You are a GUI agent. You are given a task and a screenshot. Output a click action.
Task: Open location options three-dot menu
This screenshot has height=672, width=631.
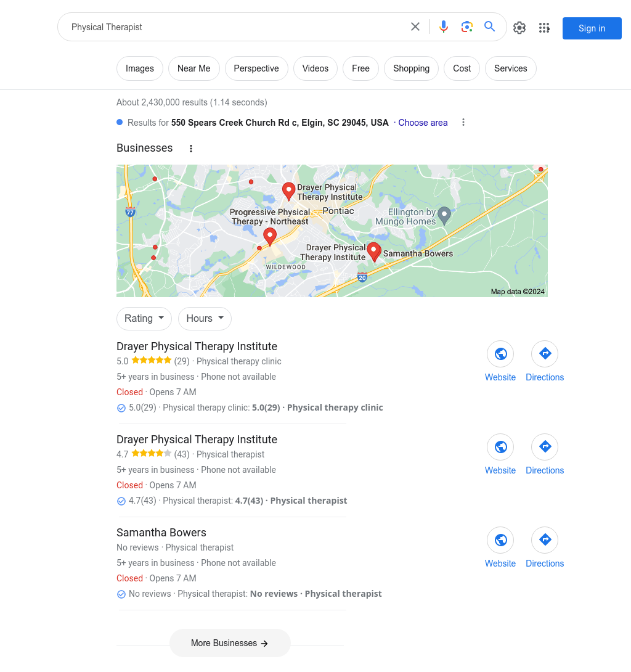(x=463, y=123)
